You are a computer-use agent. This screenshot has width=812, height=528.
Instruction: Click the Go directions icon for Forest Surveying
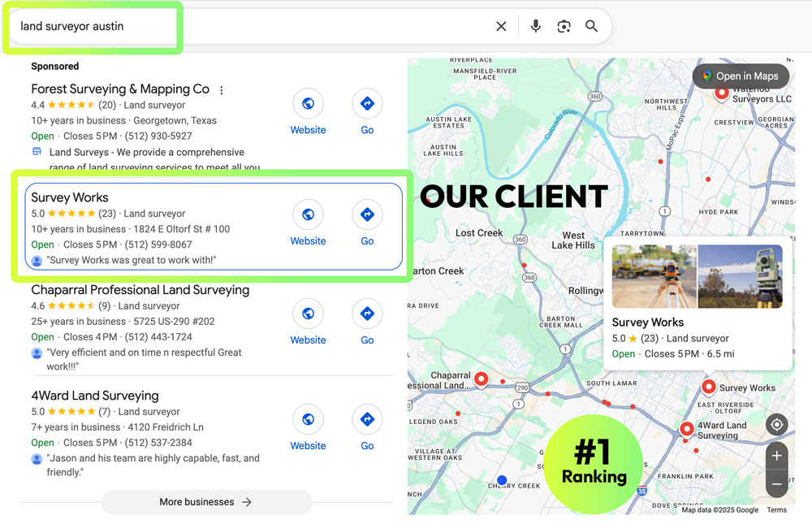367,103
